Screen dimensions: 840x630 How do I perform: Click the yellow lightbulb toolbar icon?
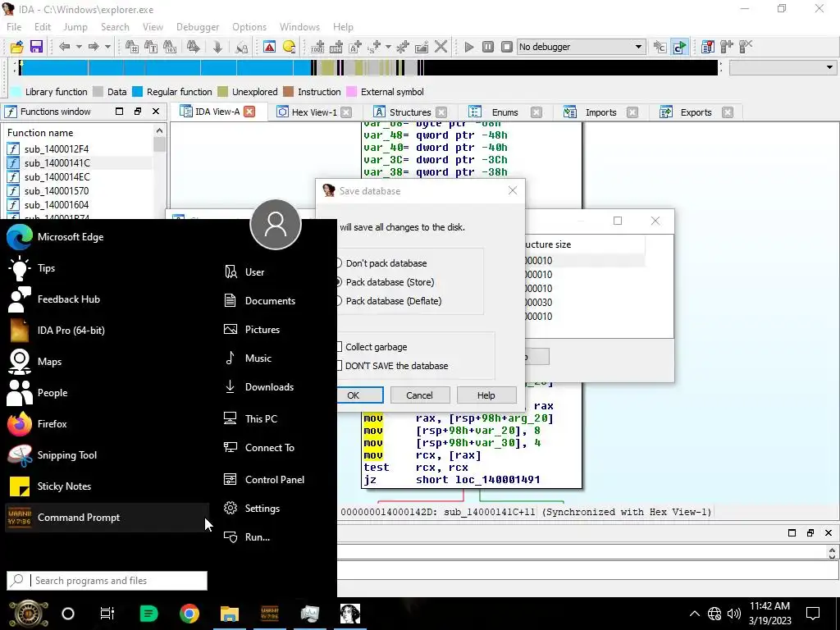pyautogui.click(x=289, y=47)
